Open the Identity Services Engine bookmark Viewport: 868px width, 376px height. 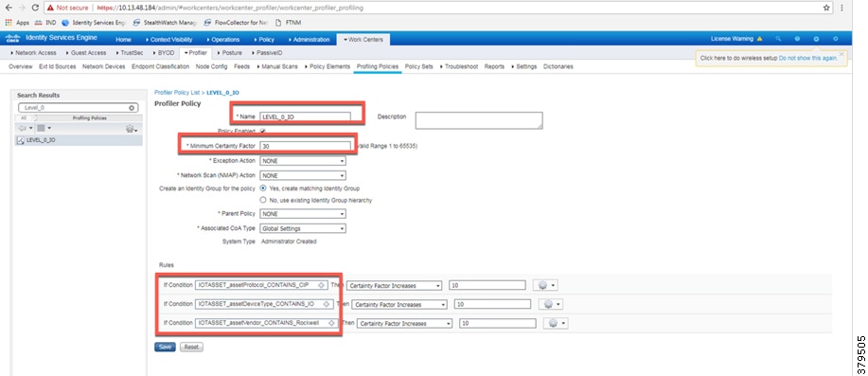[x=94, y=23]
